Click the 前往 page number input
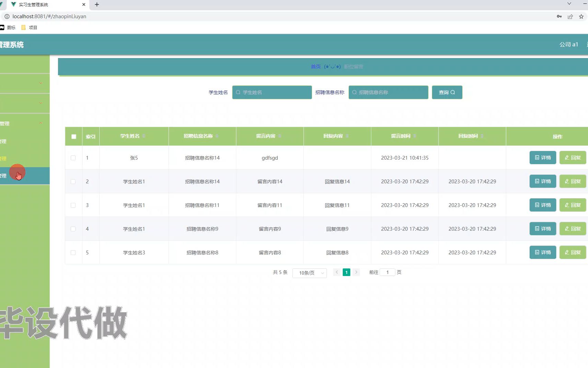This screenshot has height=368, width=588. (x=387, y=272)
